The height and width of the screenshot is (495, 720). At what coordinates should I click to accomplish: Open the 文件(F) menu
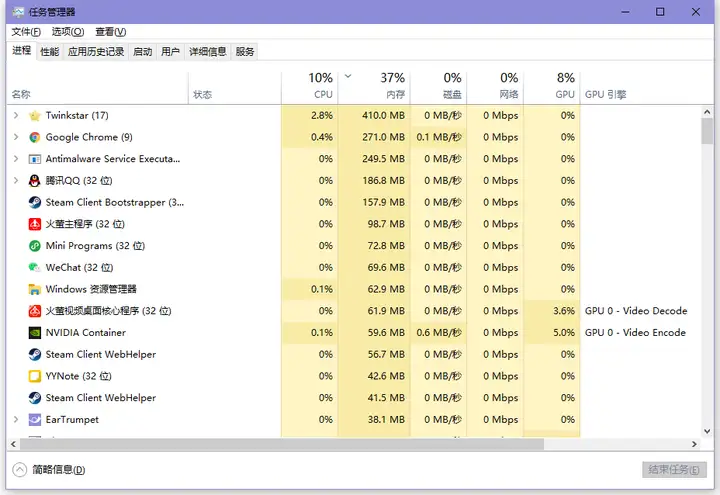pyautogui.click(x=26, y=32)
